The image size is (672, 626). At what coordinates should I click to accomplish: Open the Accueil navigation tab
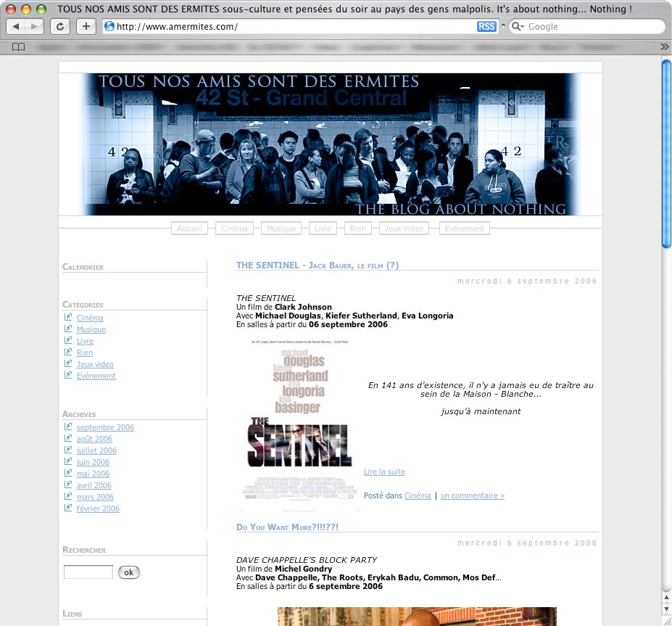[x=189, y=228]
